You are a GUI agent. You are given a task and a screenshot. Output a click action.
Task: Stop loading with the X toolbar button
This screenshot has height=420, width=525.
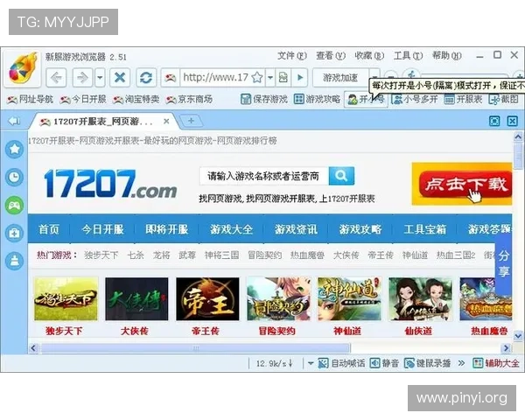coord(120,78)
